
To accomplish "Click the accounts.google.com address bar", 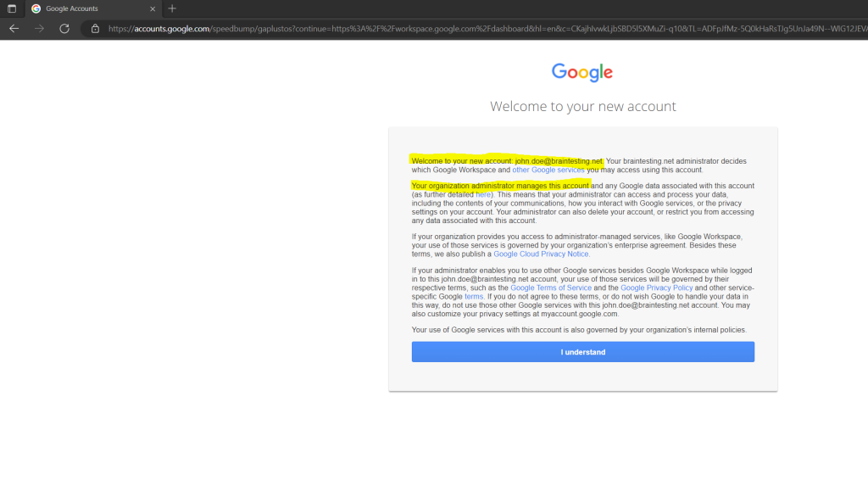I will pyautogui.click(x=476, y=29).
